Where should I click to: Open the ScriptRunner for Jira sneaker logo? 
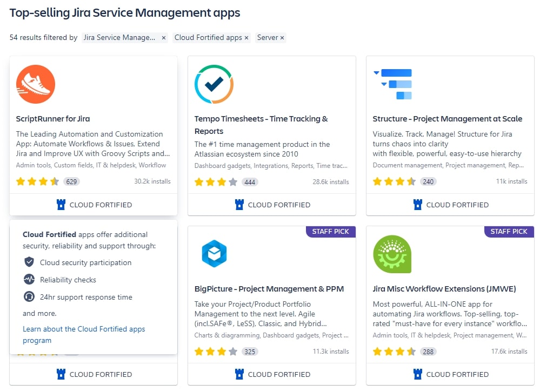pyautogui.click(x=35, y=84)
